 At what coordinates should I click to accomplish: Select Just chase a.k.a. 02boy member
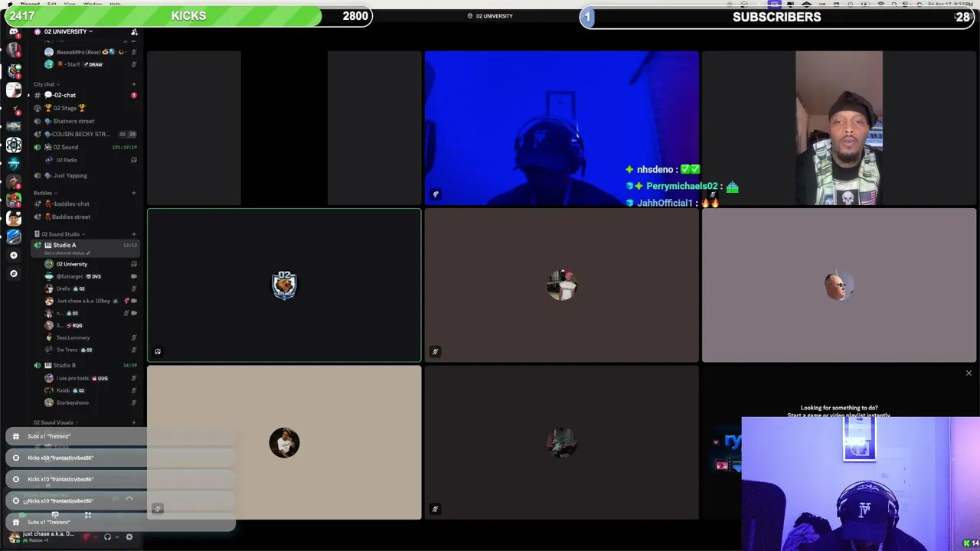90,301
